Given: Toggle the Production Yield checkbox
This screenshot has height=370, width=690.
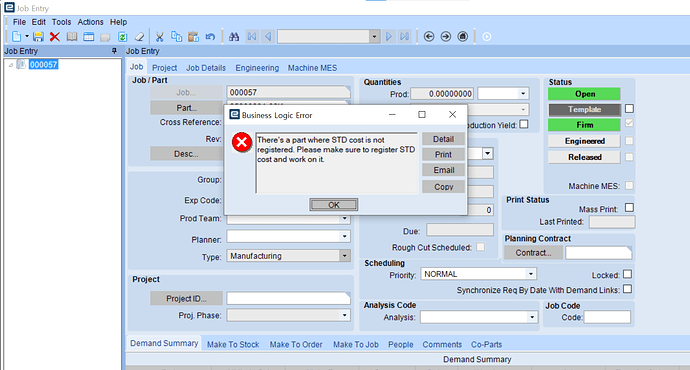Looking at the screenshot, I should (524, 125).
